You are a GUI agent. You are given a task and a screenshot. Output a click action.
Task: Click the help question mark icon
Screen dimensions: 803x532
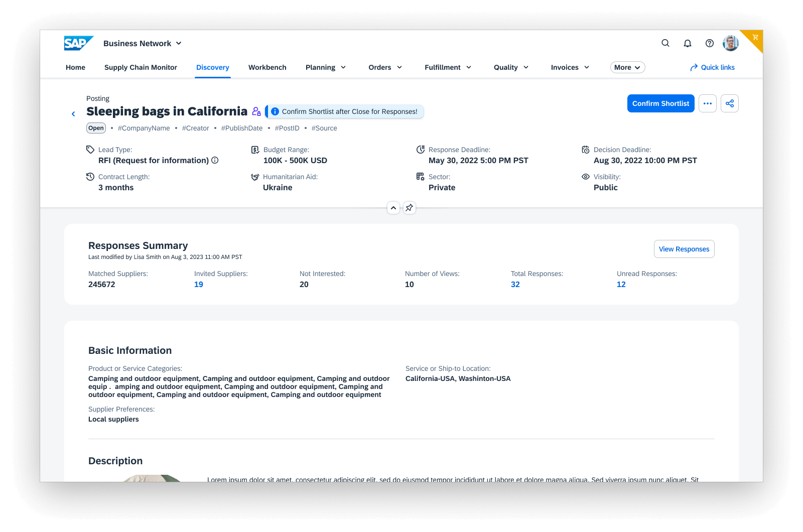pos(710,43)
